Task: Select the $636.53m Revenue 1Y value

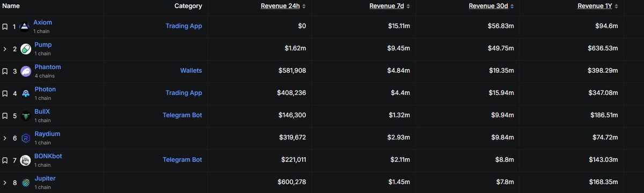Action: [x=603, y=49]
